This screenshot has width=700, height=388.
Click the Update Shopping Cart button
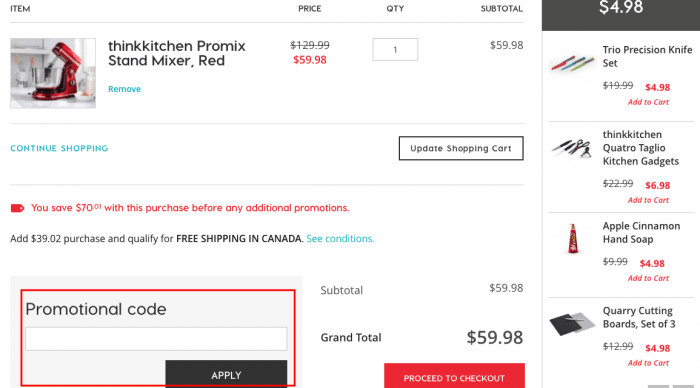coord(461,148)
